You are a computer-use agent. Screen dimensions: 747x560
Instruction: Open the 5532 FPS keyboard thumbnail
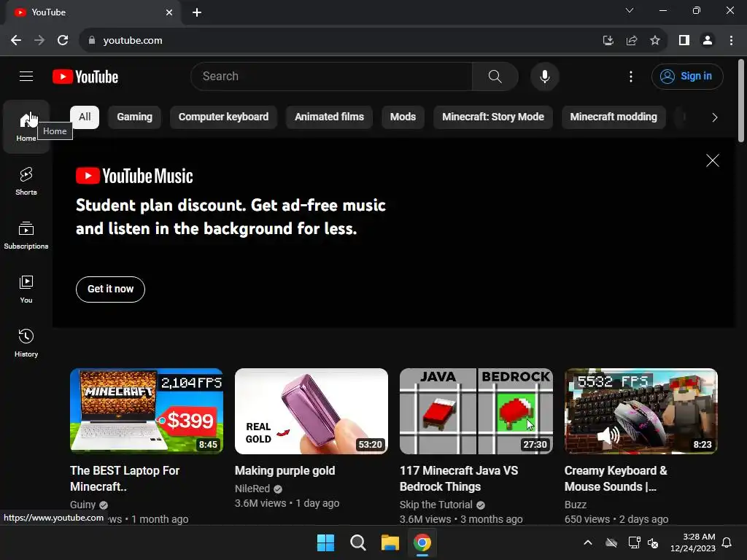[641, 411]
